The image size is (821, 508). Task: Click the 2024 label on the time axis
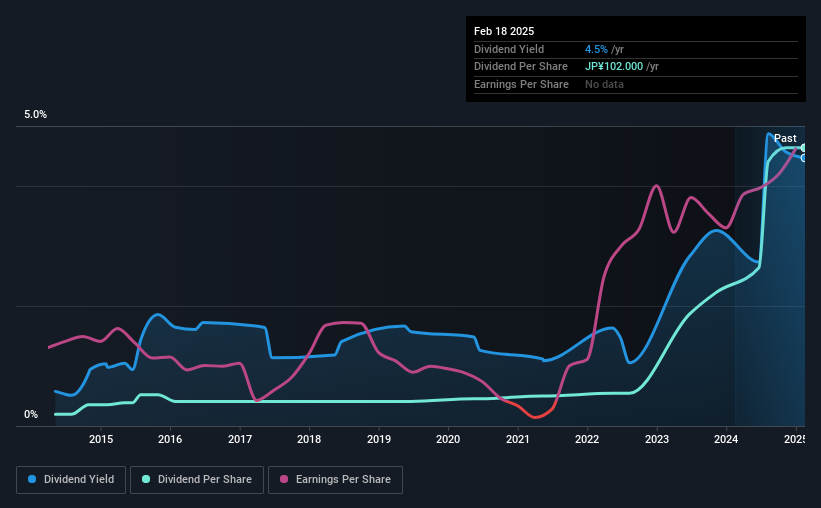726,439
